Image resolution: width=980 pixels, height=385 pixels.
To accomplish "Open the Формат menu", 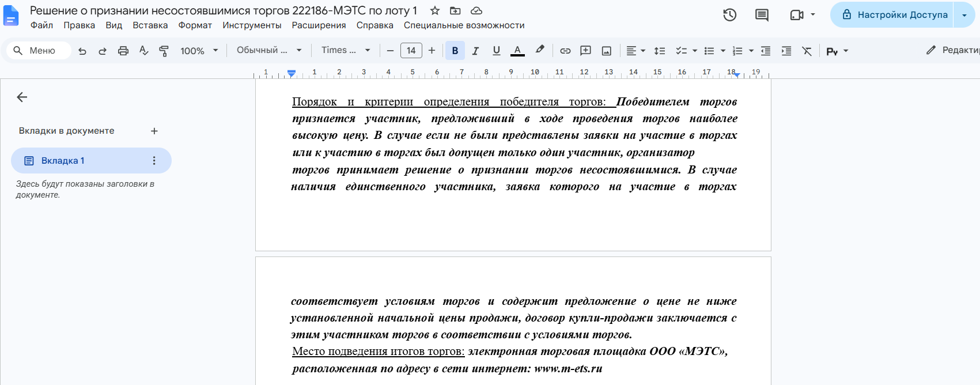I will [195, 25].
